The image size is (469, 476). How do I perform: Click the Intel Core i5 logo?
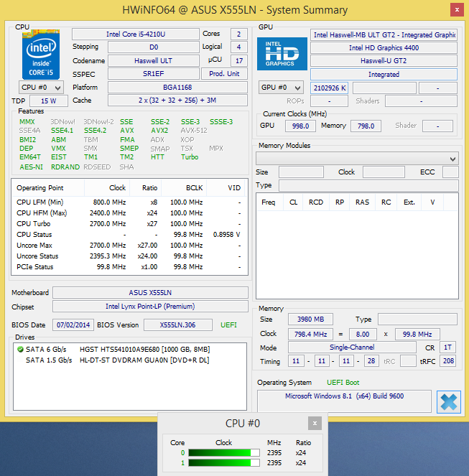click(x=41, y=55)
